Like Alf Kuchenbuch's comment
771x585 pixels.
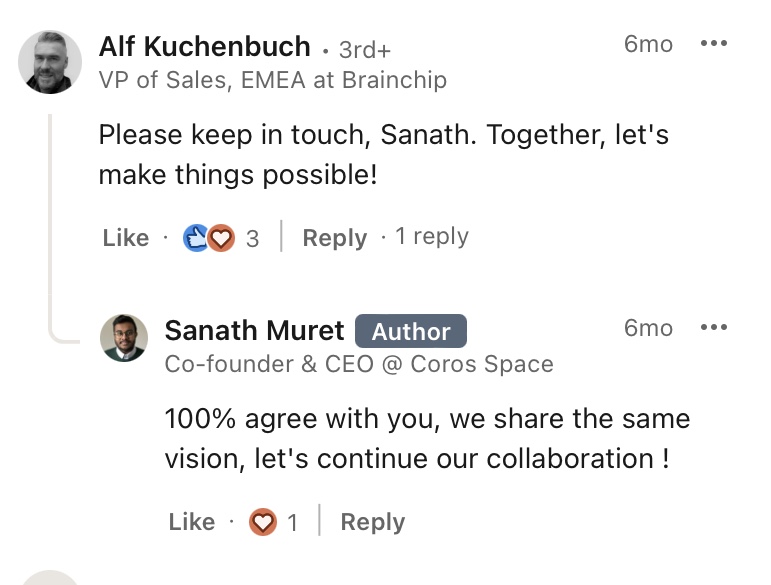click(x=125, y=238)
